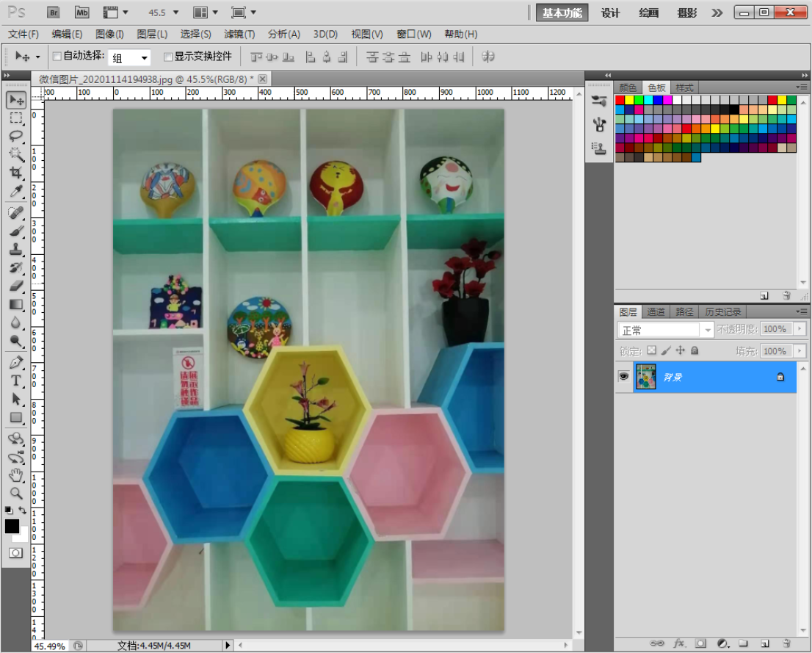This screenshot has width=812, height=653.
Task: Switch to the 绘画 workspace
Action: coord(648,12)
